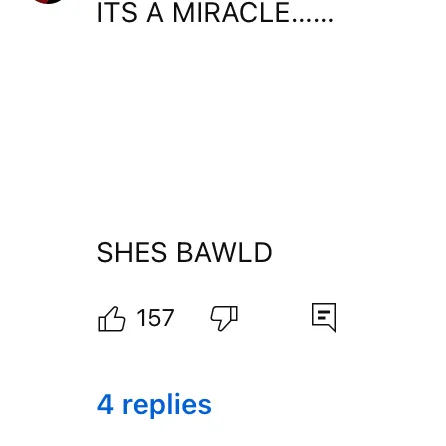
Task: Click the number "4" in the replies link
Action: [105, 404]
